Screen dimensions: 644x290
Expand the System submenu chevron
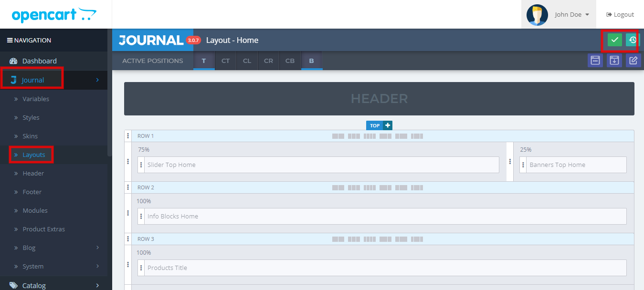pyautogui.click(x=97, y=266)
